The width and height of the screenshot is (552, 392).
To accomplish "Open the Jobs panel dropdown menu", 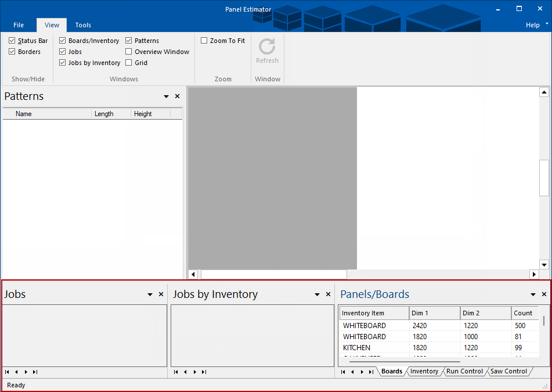I will pos(150,294).
